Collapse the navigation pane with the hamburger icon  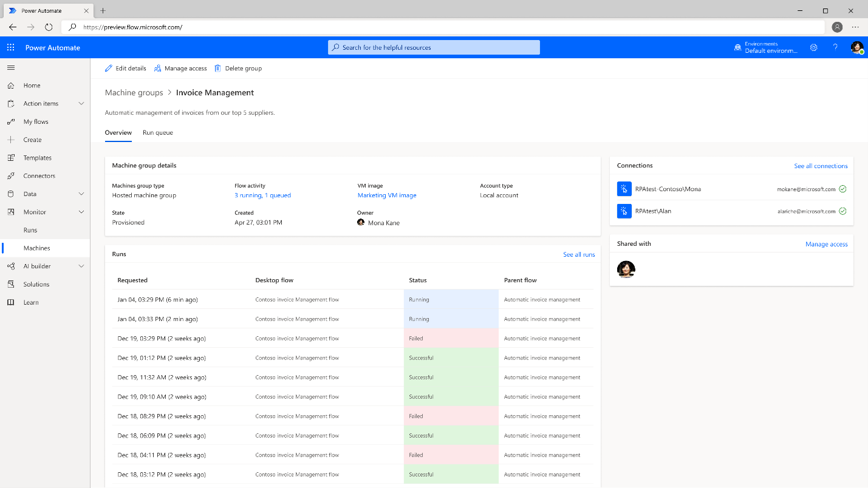point(10,67)
